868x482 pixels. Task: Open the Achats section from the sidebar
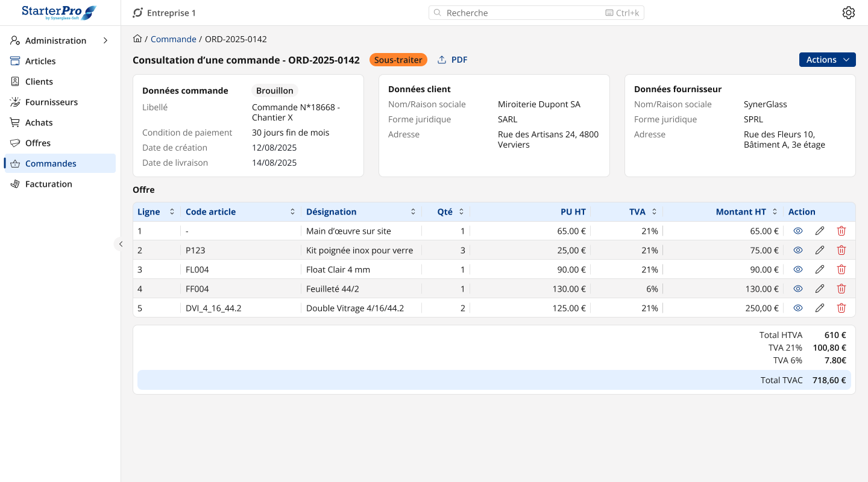pos(14,122)
